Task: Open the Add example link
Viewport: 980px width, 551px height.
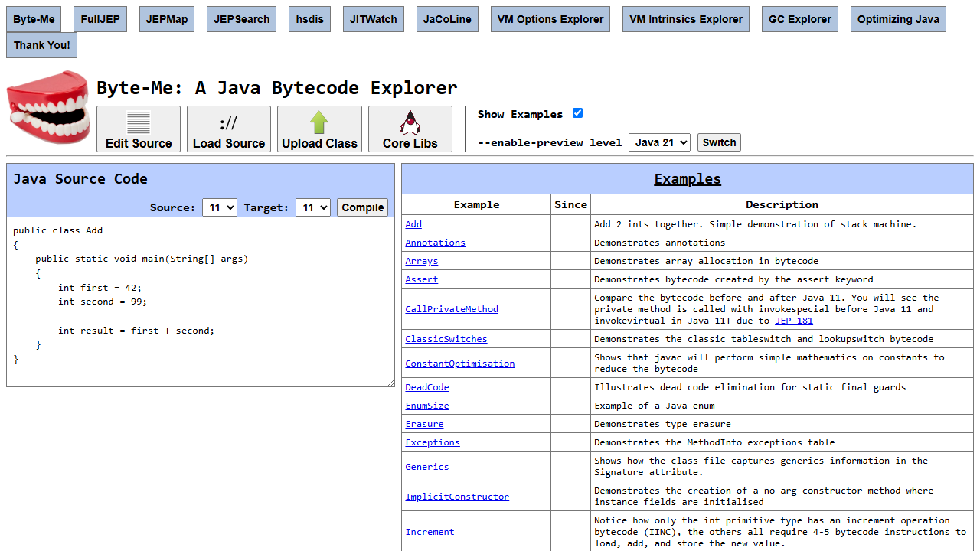Action: pos(413,224)
